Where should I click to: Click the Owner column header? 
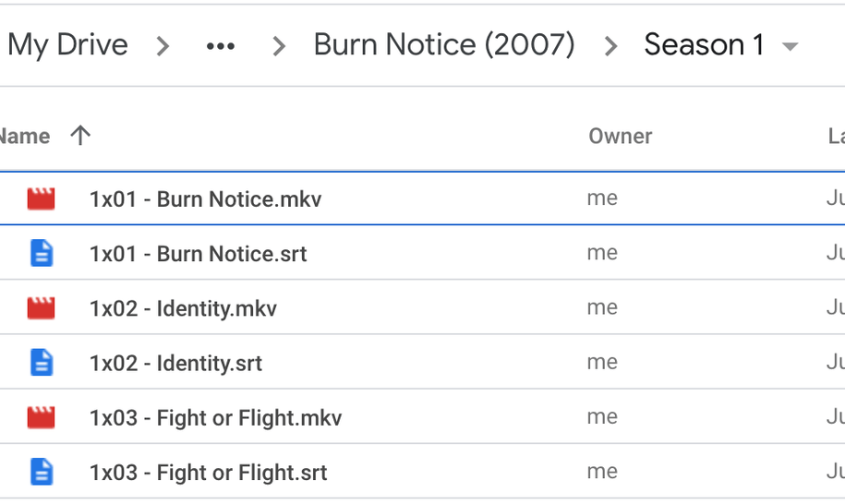coord(621,137)
